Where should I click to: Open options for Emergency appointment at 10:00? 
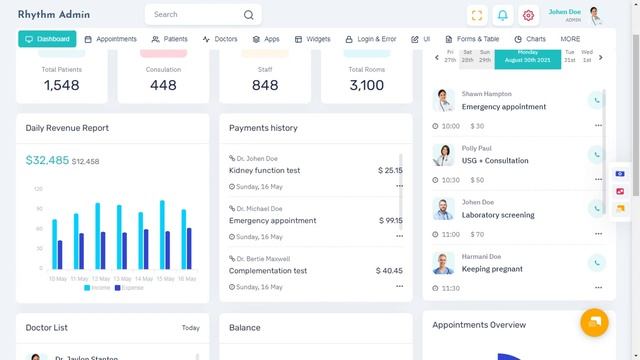pyautogui.click(x=598, y=126)
